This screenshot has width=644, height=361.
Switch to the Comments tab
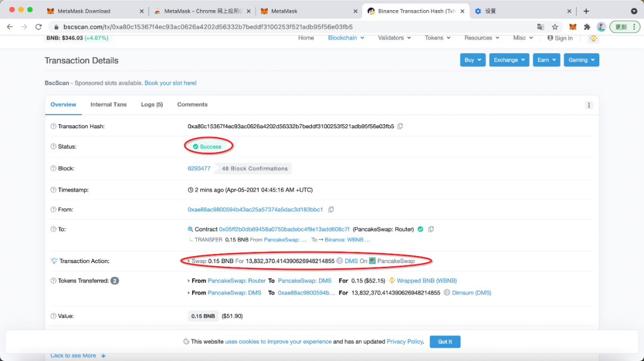(192, 104)
